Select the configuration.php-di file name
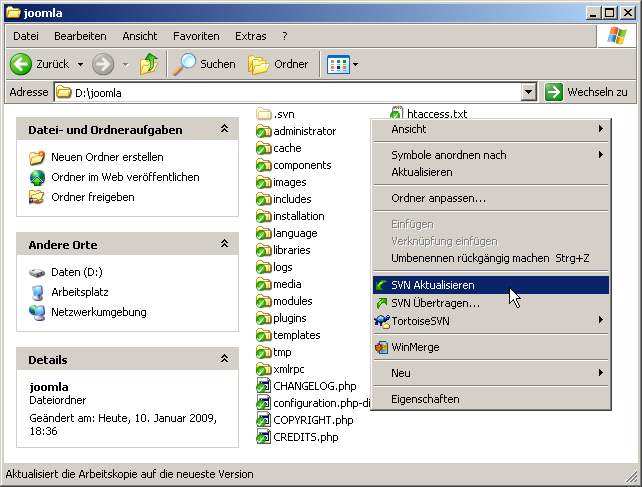Screen dimensions: 642x487 [x=322, y=403]
